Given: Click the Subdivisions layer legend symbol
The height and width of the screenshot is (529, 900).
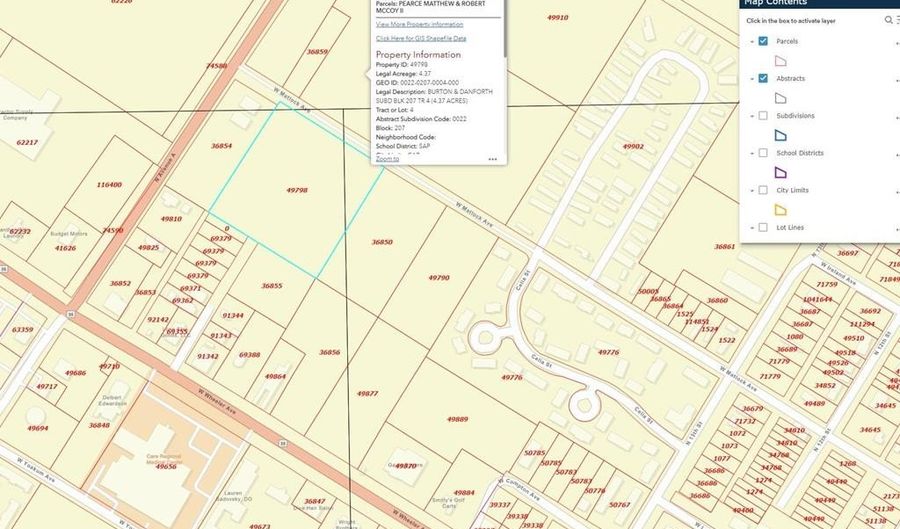Looking at the screenshot, I should pyautogui.click(x=780, y=135).
